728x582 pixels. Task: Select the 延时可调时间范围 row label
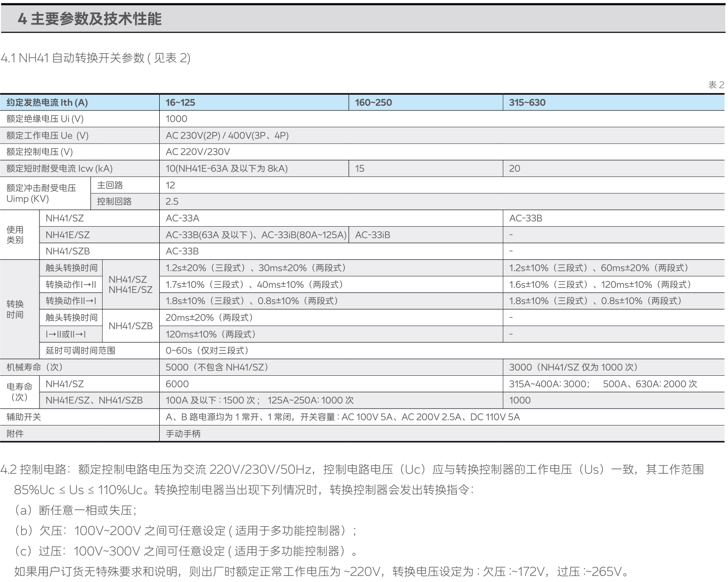tap(80, 351)
